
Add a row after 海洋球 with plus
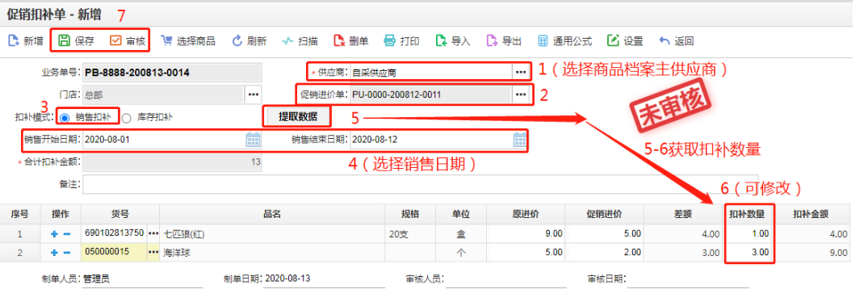pos(54,252)
